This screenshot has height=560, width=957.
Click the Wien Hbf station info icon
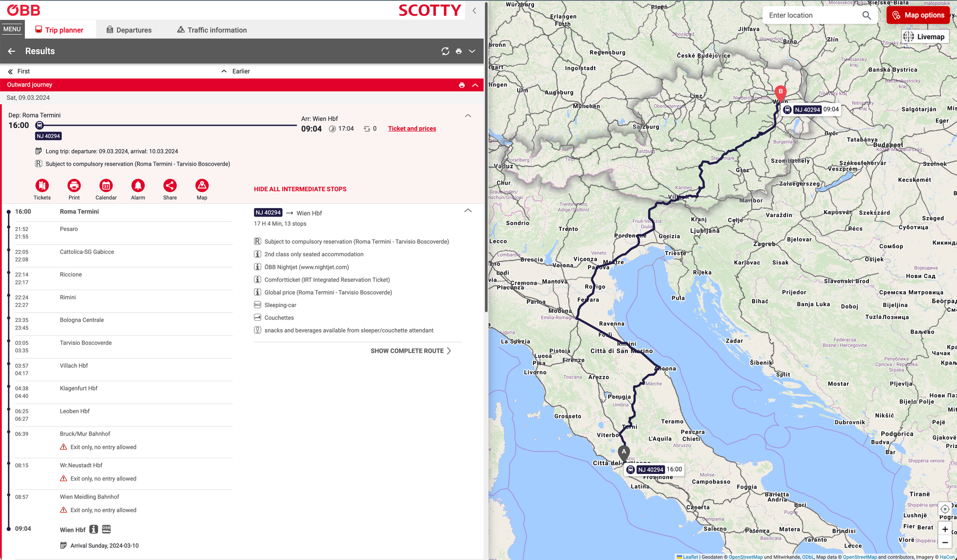tap(94, 529)
